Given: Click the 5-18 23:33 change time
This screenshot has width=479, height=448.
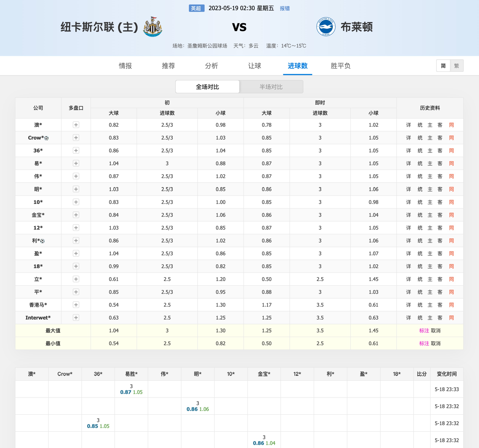Looking at the screenshot, I should pyautogui.click(x=447, y=389).
